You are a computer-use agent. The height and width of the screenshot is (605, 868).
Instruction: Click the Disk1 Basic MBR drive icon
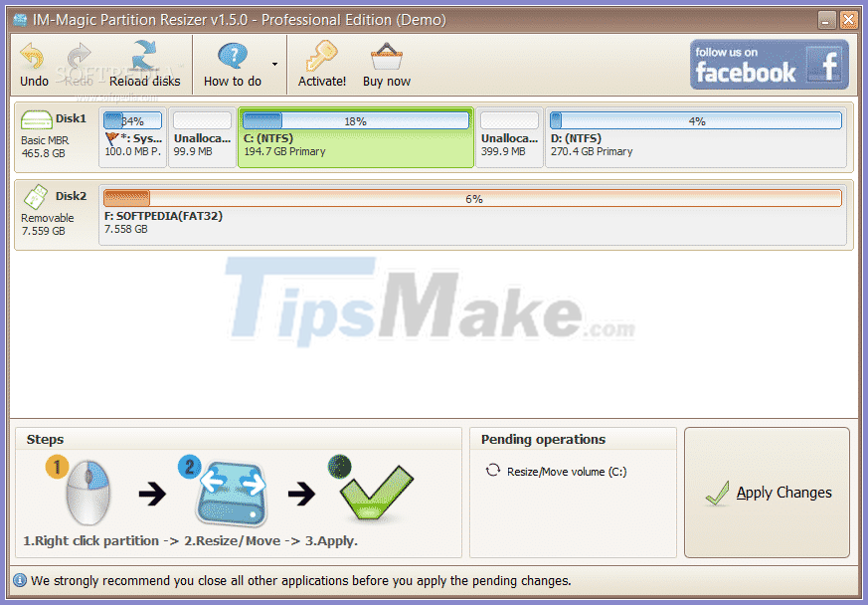(36, 117)
